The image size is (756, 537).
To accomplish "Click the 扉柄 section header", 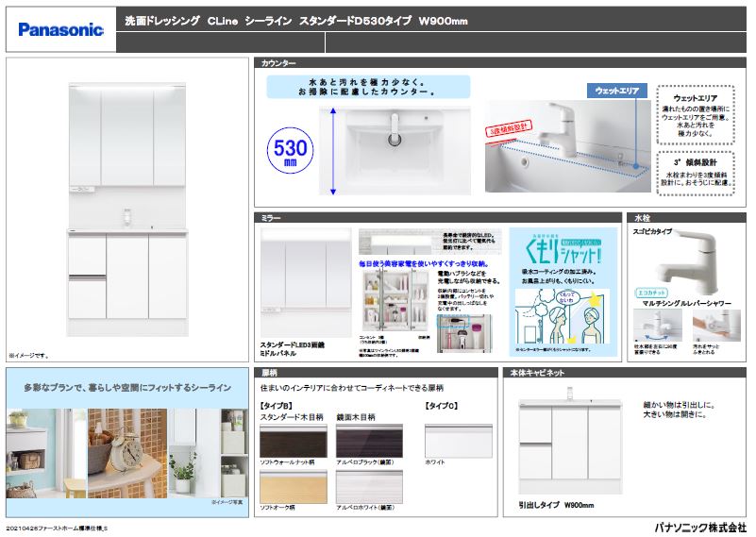I will 376,373.
